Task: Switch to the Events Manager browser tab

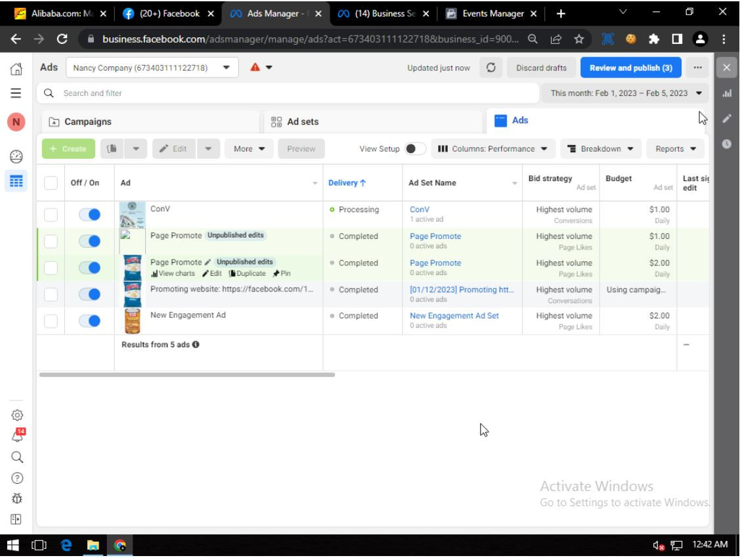Action: click(x=493, y=14)
